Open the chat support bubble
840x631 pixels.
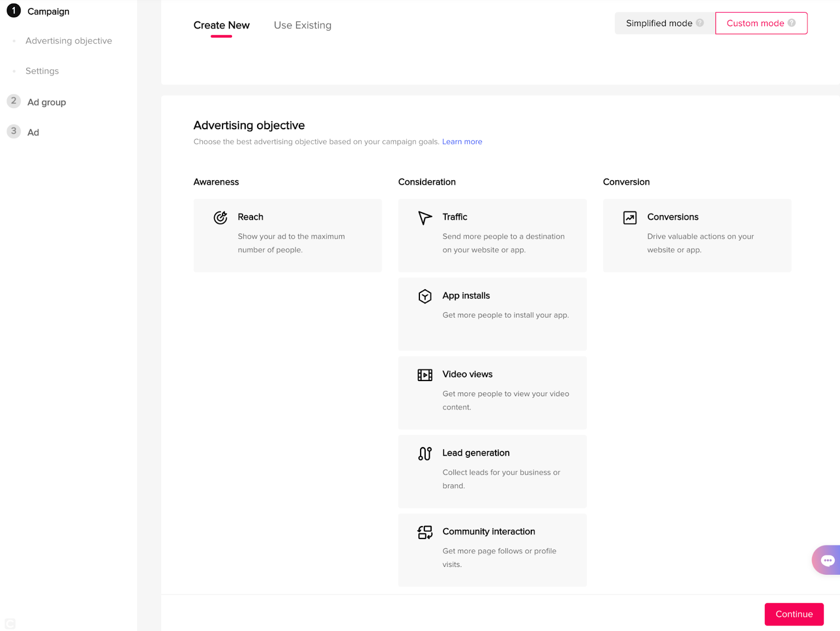click(827, 560)
